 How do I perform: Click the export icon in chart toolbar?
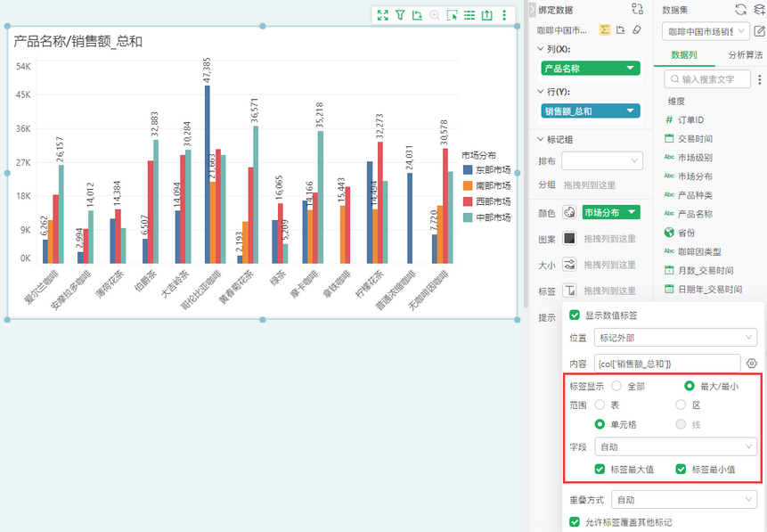[x=486, y=15]
